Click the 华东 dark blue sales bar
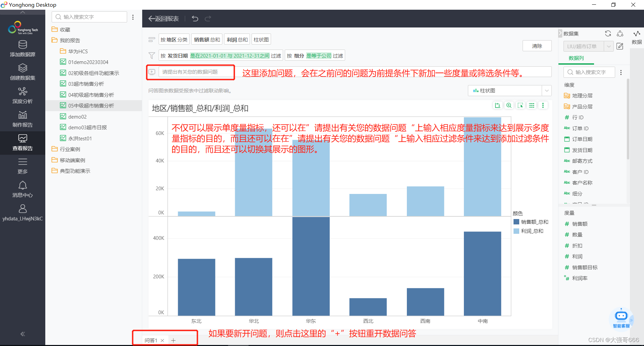 [311, 266]
